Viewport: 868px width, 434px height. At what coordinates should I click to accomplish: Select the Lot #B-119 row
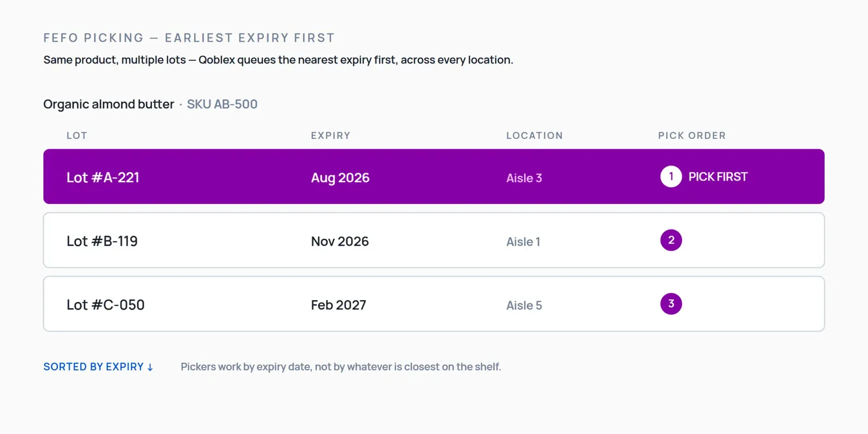[434, 240]
